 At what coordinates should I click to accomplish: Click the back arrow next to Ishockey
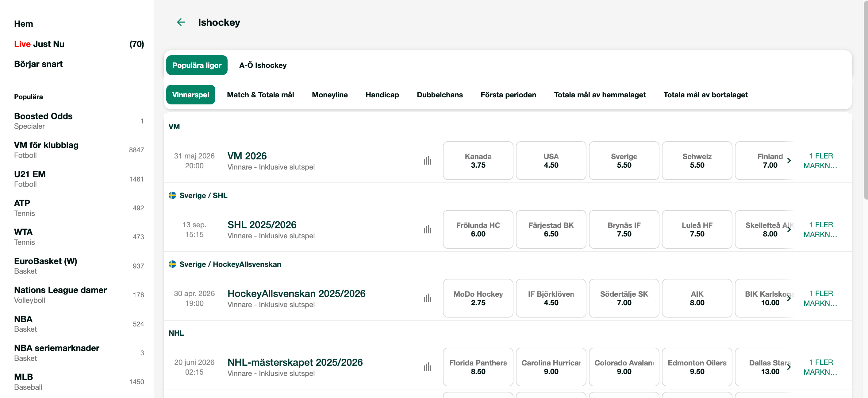(181, 22)
